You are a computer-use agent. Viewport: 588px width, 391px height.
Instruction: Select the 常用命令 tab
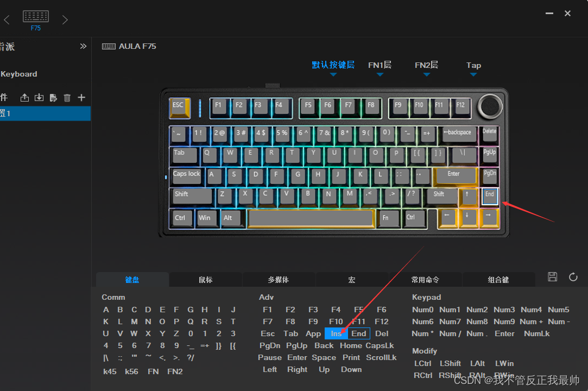coord(425,280)
